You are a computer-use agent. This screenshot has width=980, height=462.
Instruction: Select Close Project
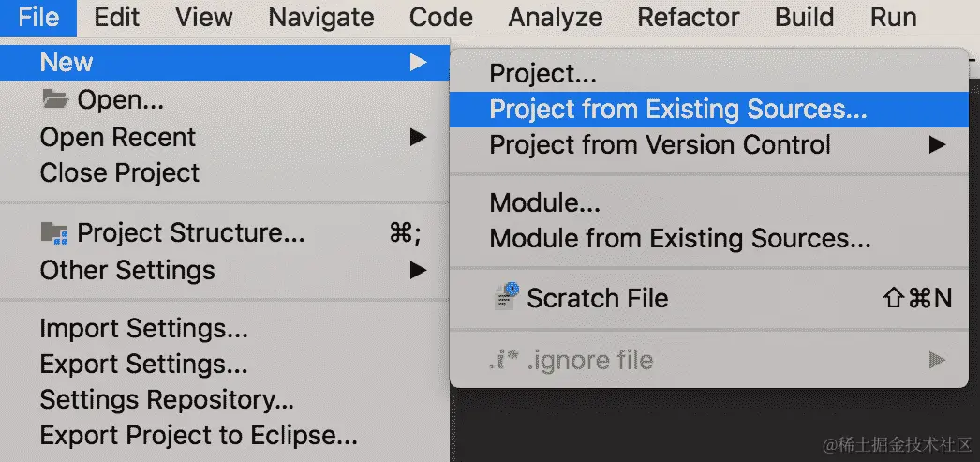pos(120,173)
